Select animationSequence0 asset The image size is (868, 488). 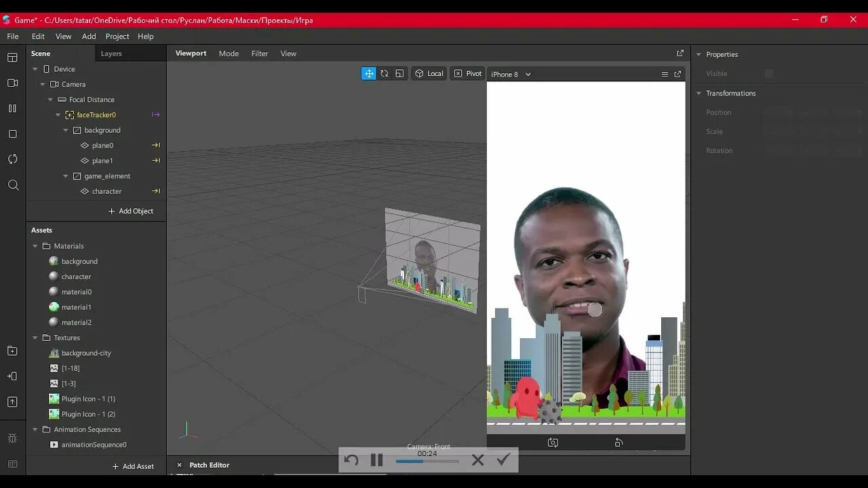tap(94, 445)
